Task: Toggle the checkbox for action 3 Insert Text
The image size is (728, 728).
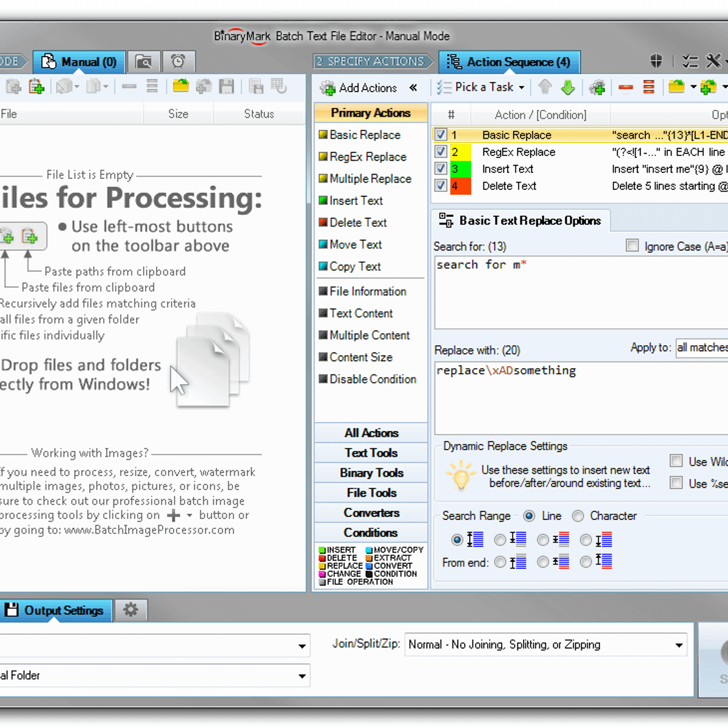Action: [x=441, y=169]
